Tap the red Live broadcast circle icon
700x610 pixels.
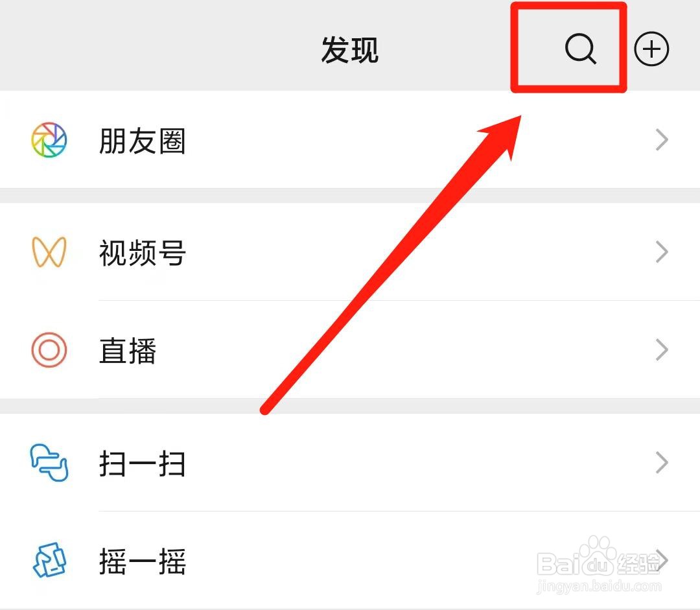click(49, 349)
